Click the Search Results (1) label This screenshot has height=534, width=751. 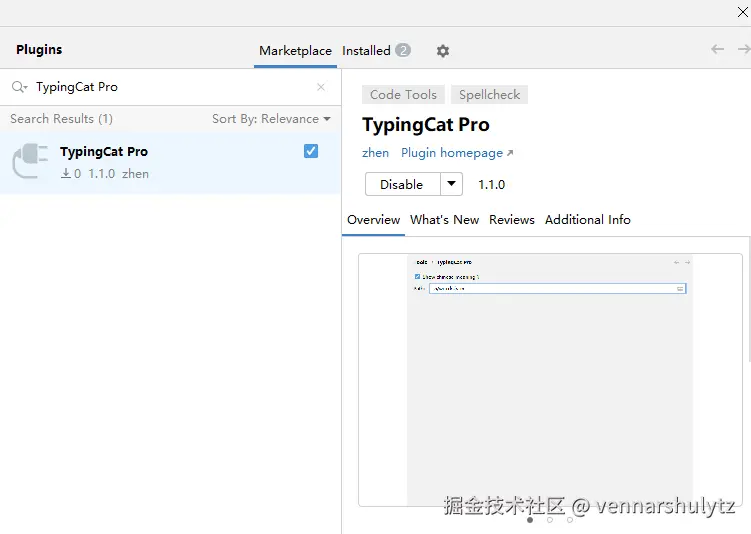61,119
